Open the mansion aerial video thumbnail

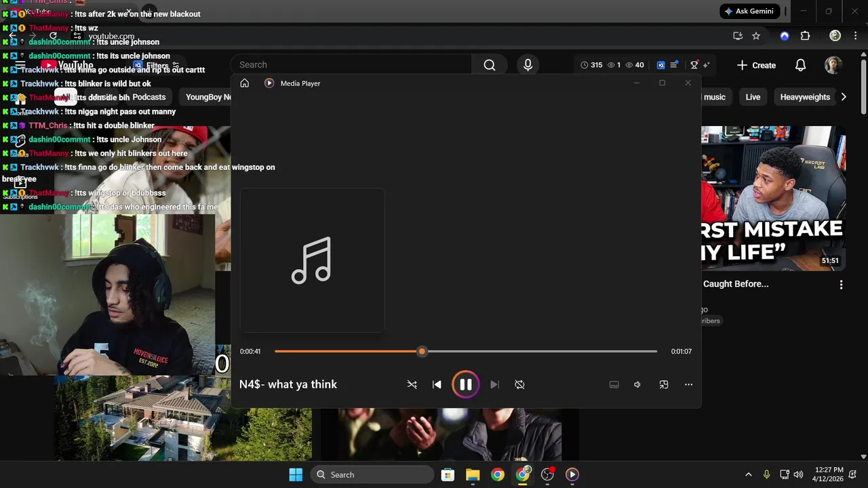183,418
